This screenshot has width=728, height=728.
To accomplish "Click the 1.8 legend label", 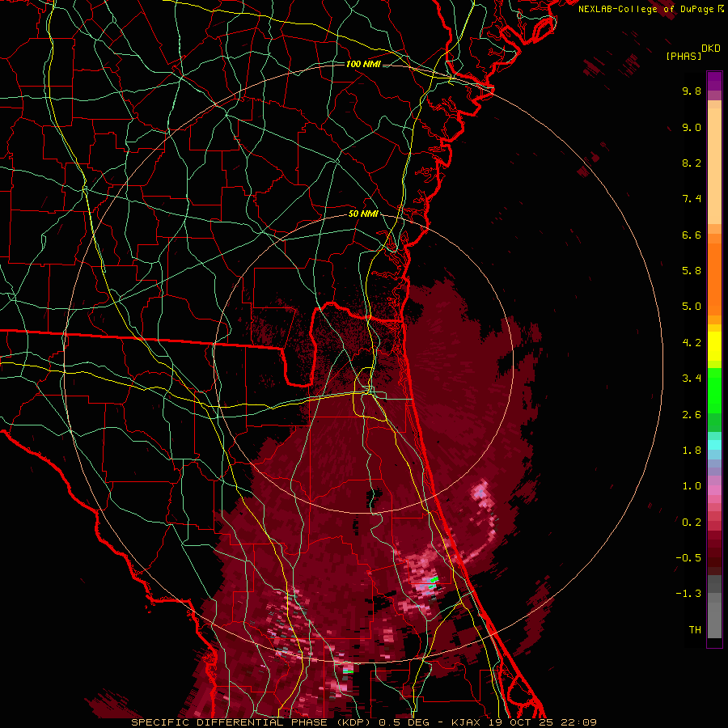I will [x=692, y=451].
